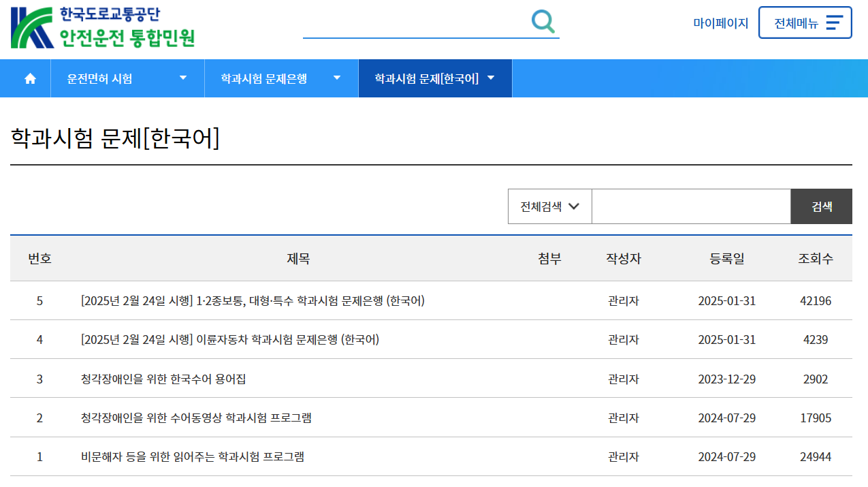This screenshot has height=487, width=868.
Task: Open post 1·2종보통, 대형·특수 학과시험 문제은행
Action: tap(253, 301)
